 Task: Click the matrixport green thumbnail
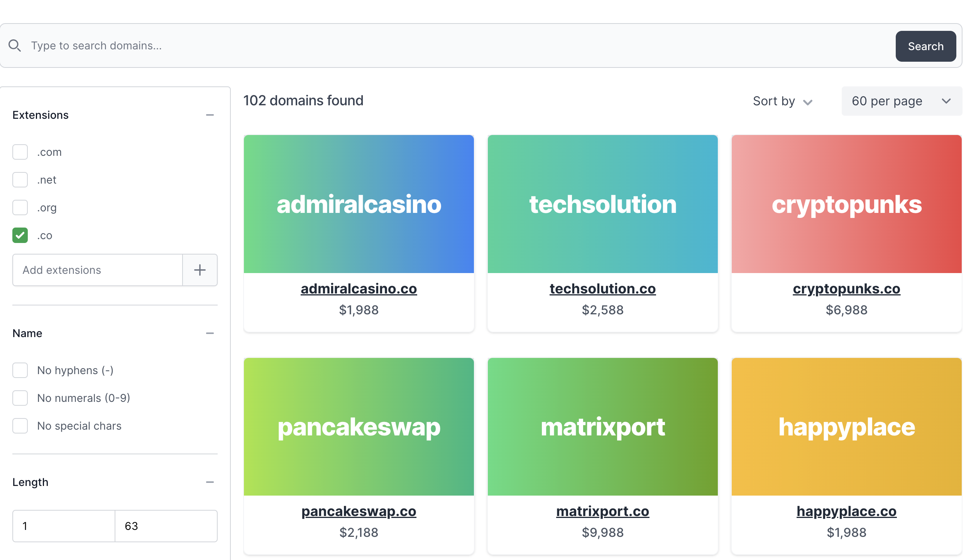coord(602,427)
